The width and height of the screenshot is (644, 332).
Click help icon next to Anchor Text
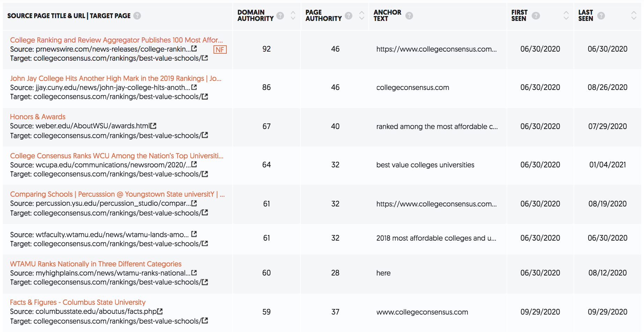click(409, 16)
